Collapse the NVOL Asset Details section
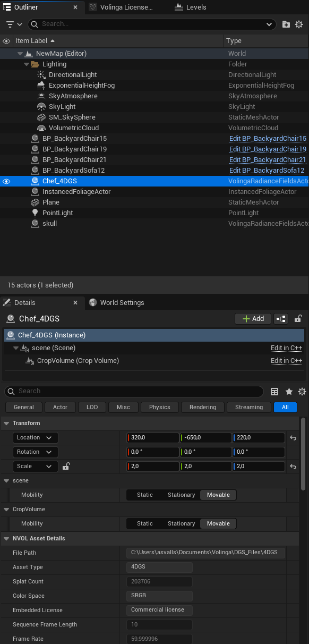309x644 pixels. coord(7,539)
